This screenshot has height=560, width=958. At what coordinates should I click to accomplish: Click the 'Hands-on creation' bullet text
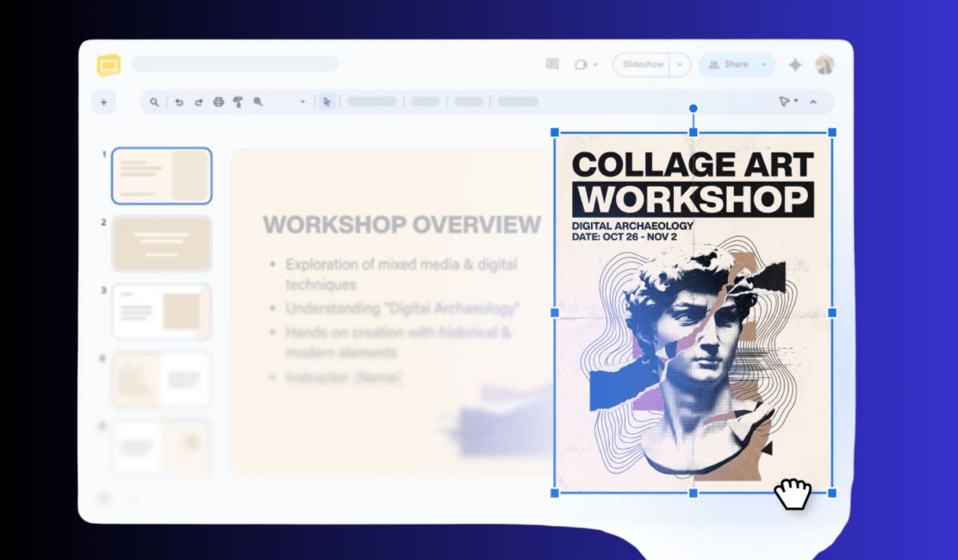pos(398,342)
